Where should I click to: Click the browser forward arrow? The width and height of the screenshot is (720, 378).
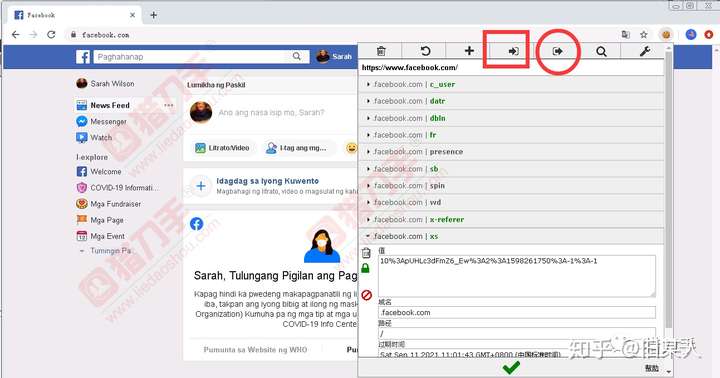coord(33,34)
